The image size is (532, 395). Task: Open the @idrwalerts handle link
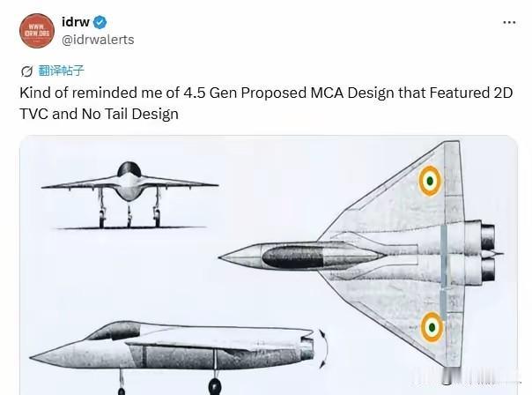(98, 40)
